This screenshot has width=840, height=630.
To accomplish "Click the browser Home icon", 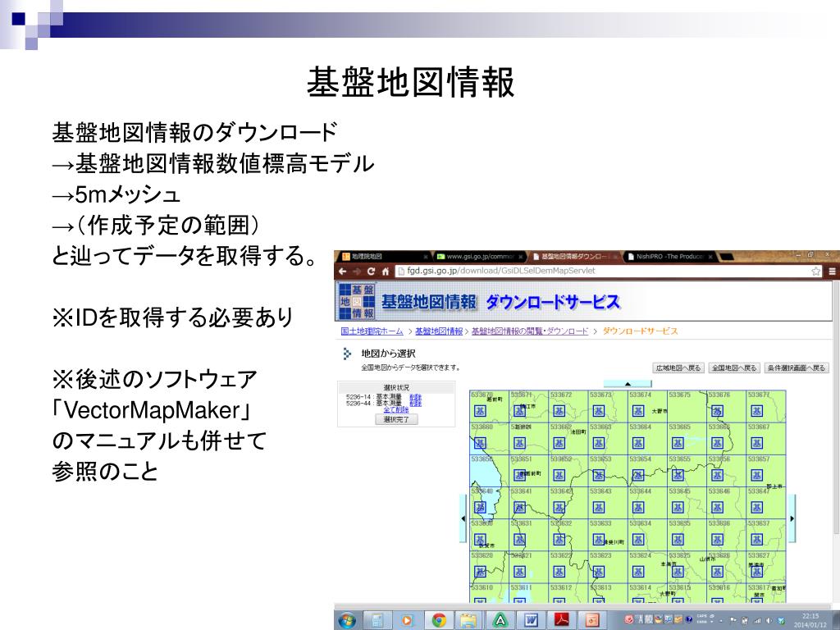I will (x=386, y=271).
